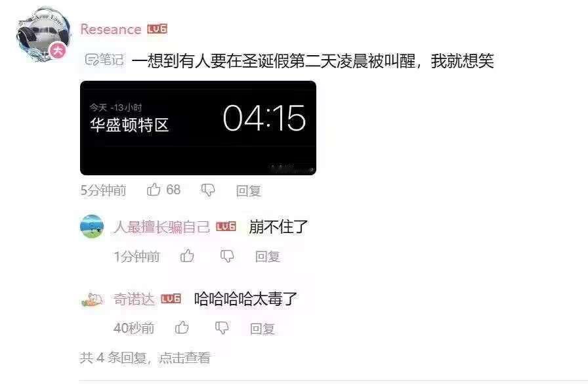Reply to 奇诺达's comment with 回复

[x=262, y=329]
